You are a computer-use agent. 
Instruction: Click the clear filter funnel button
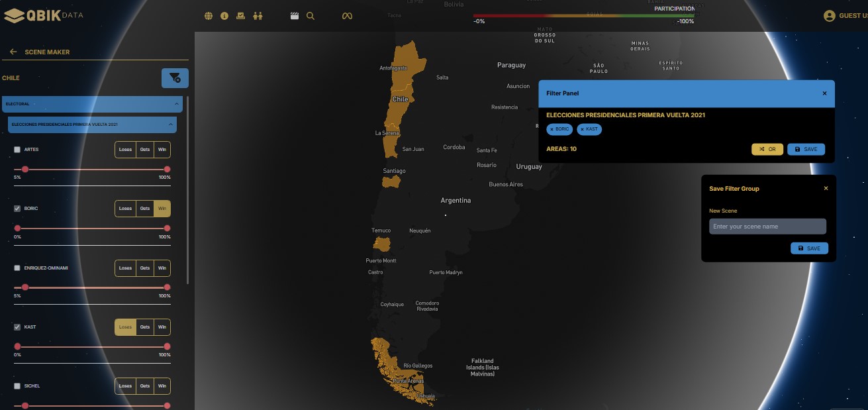point(175,78)
